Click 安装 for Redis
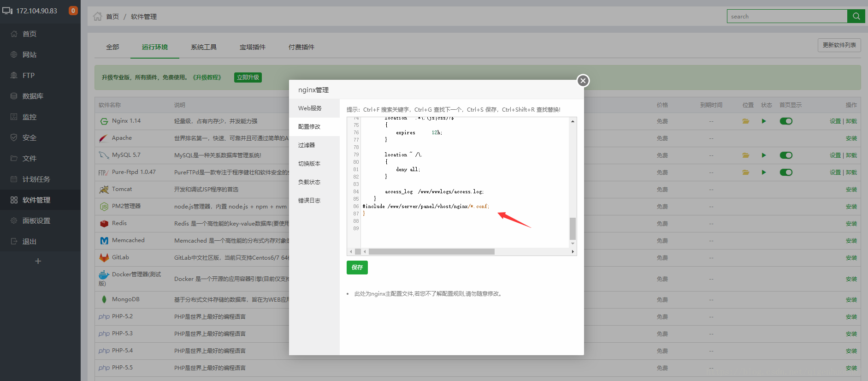 851,224
